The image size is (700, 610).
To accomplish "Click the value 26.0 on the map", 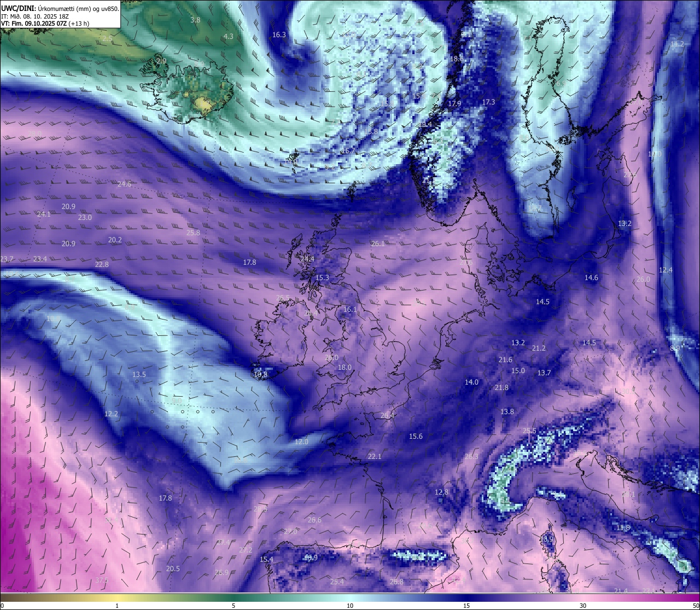I will click(644, 279).
